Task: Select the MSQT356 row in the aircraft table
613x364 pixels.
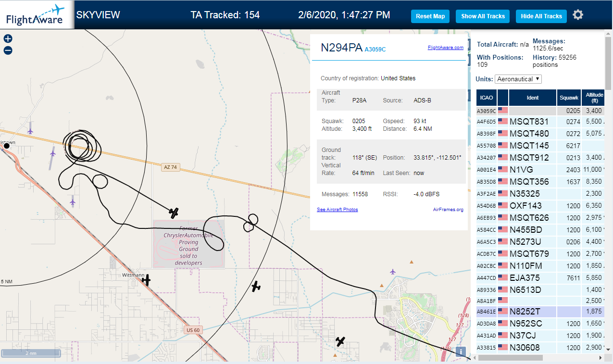Action: tap(540, 182)
